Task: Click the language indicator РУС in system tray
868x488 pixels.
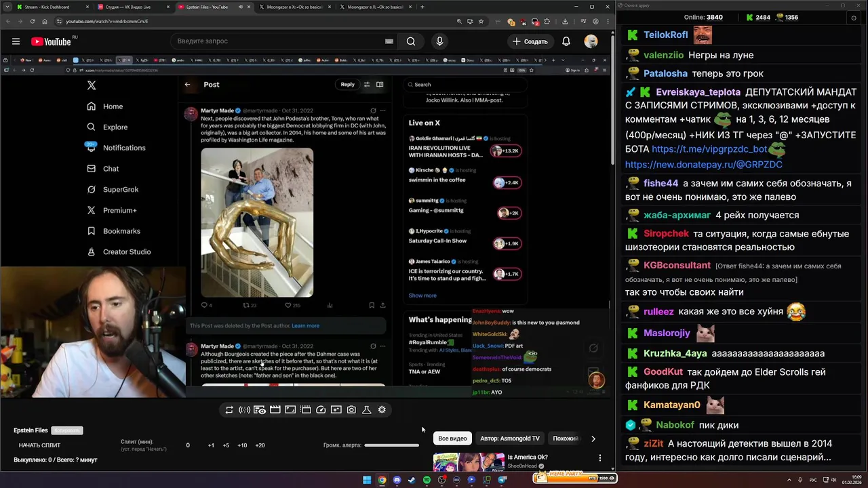Action: coord(813,480)
